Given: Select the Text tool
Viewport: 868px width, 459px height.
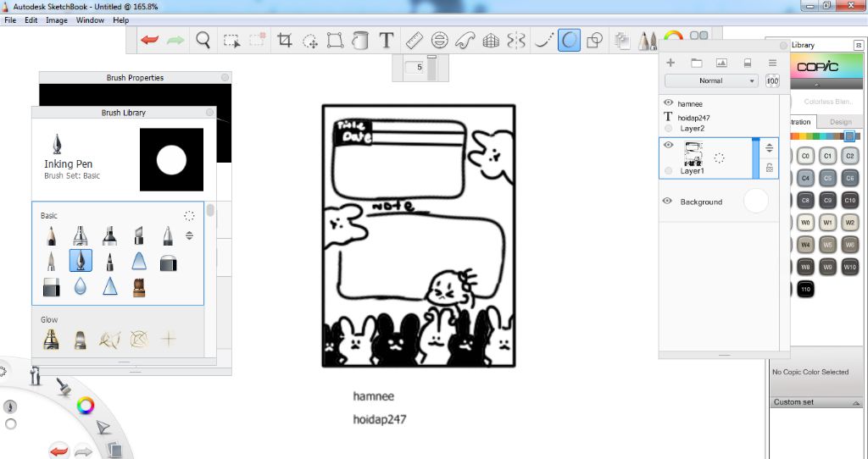Looking at the screenshot, I should (x=387, y=41).
